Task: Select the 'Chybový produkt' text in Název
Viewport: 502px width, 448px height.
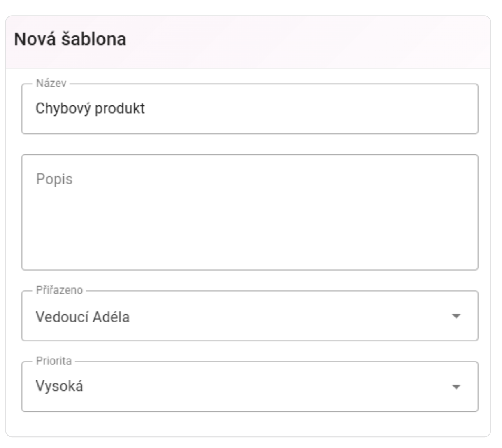Action: [x=90, y=109]
